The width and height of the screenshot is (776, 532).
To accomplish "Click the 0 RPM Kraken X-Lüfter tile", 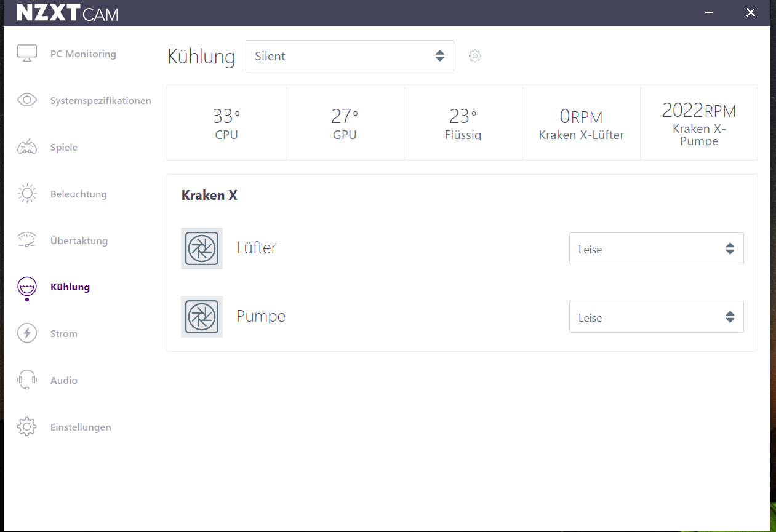I will point(581,123).
